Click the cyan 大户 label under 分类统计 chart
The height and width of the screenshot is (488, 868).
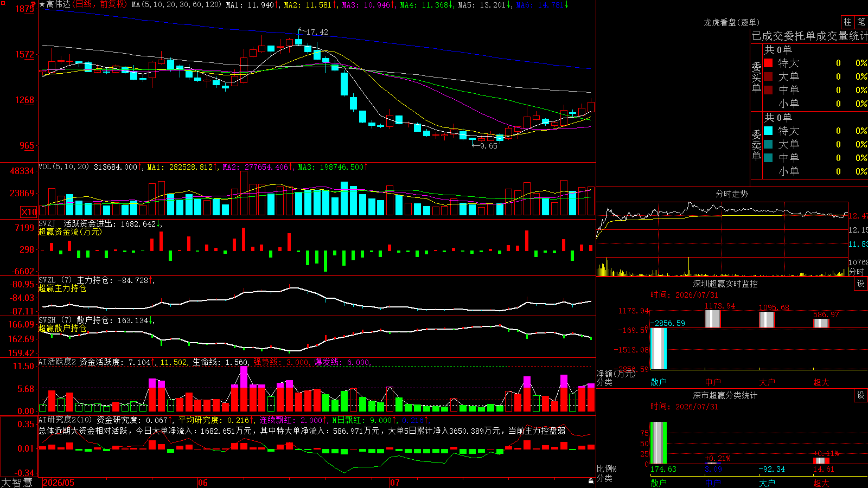point(767,483)
